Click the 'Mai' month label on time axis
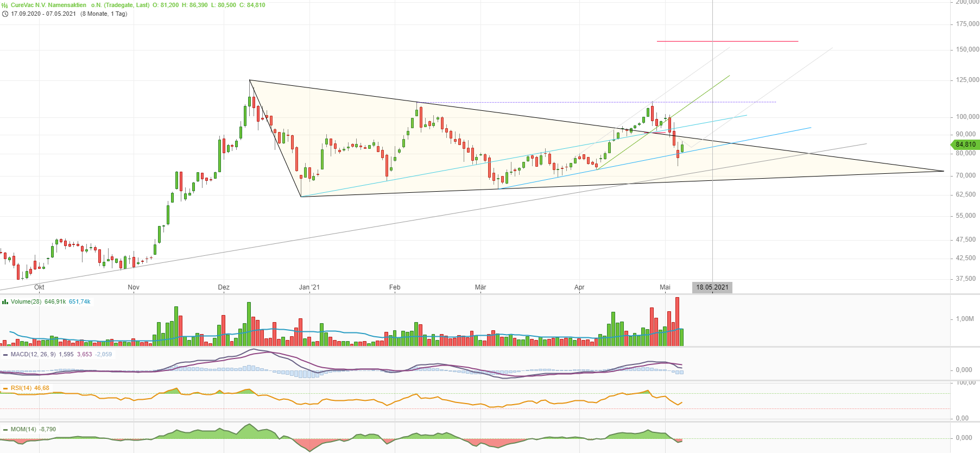This screenshot has height=453, width=980. click(665, 287)
